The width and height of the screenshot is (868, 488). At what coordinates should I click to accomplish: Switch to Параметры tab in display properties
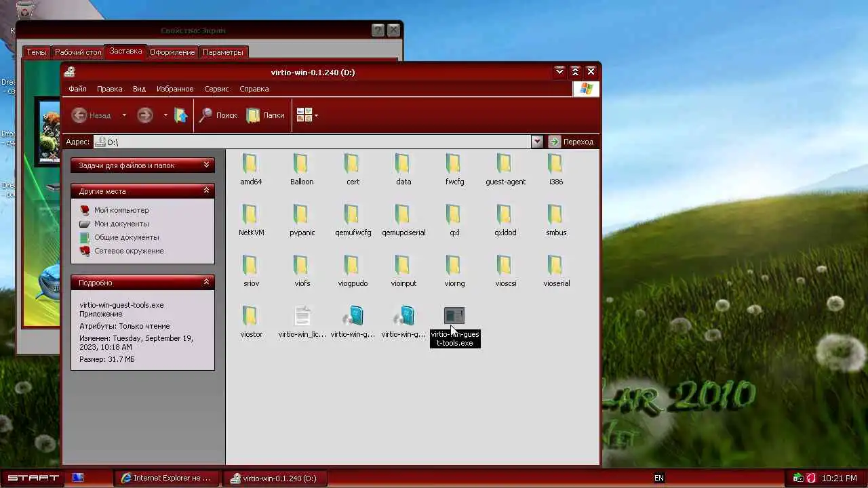pyautogui.click(x=222, y=52)
